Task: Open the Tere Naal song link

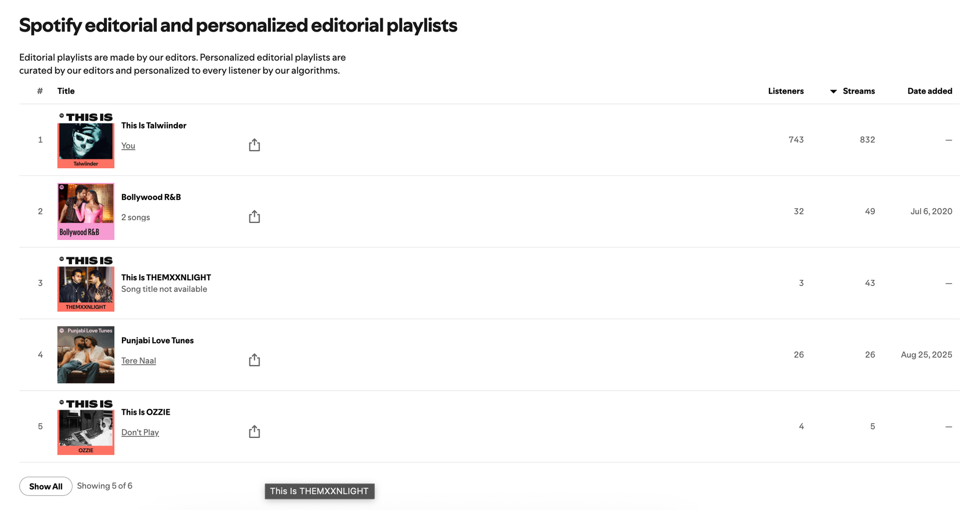Action: [138, 361]
